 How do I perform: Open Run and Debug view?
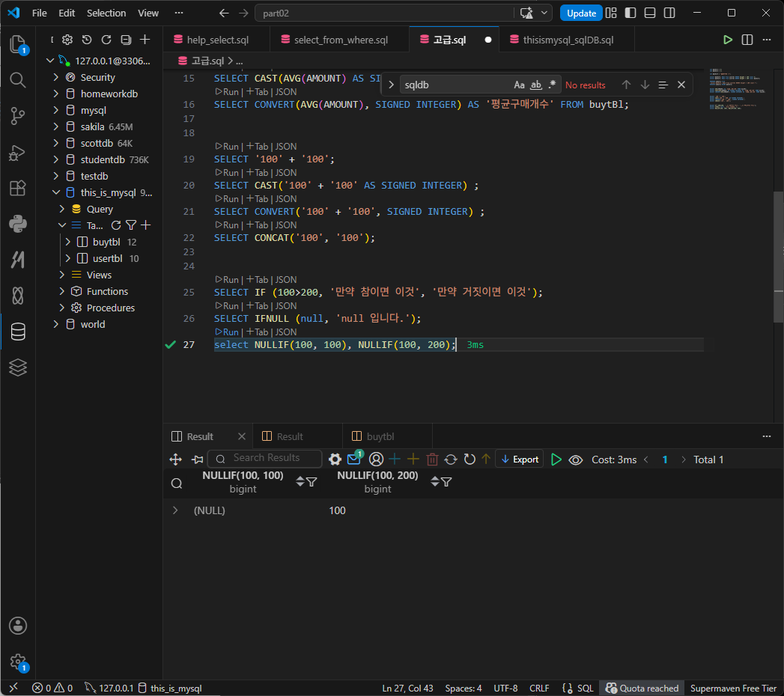tap(18, 152)
